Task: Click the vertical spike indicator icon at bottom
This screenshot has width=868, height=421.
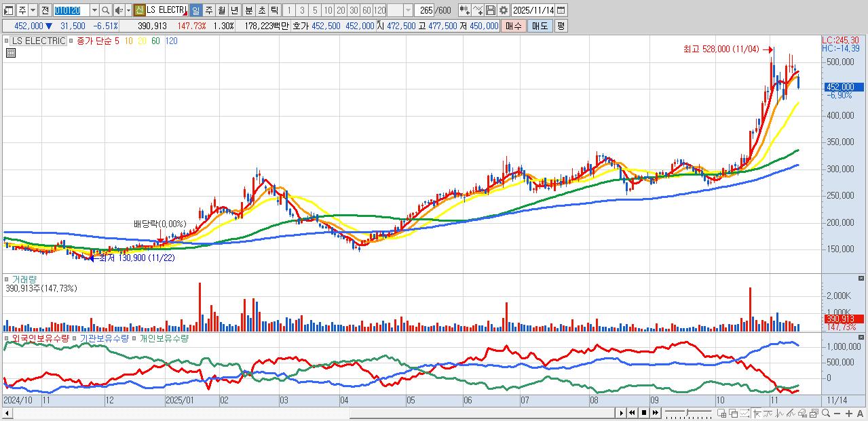Action: tap(779, 414)
